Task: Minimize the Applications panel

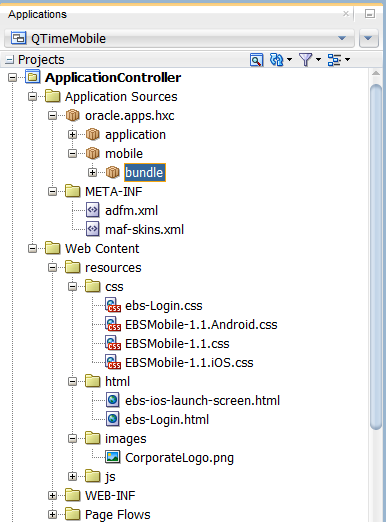Action: click(x=370, y=14)
